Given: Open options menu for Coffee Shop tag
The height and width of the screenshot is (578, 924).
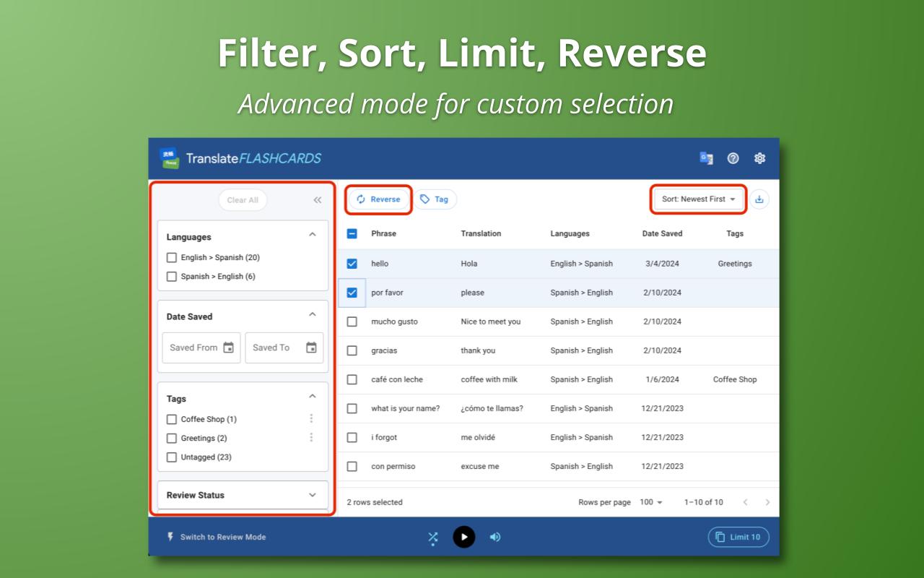Looking at the screenshot, I should click(311, 419).
